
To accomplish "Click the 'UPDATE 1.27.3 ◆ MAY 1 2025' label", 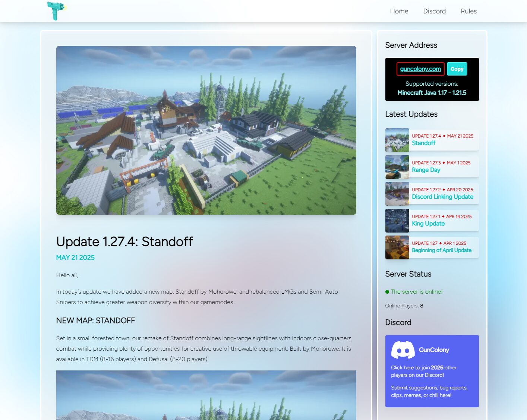I will point(441,163).
